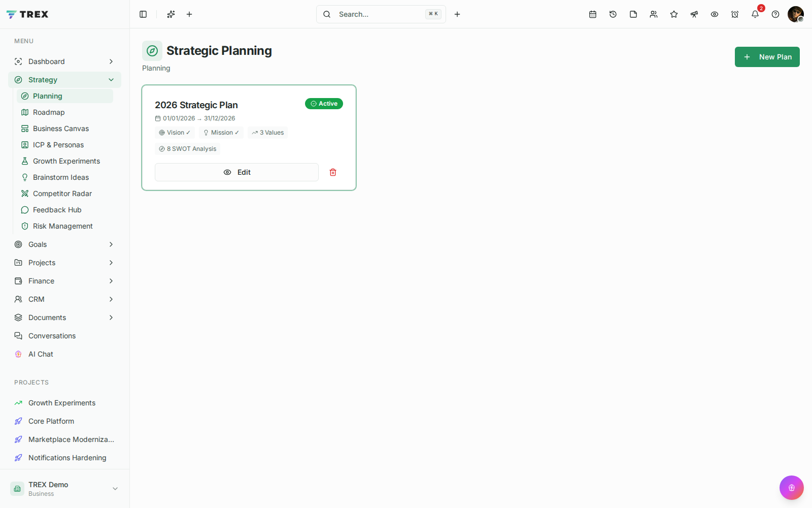Open the TREX Demo workspace dropdown
This screenshot has width=812, height=508.
(x=64, y=489)
